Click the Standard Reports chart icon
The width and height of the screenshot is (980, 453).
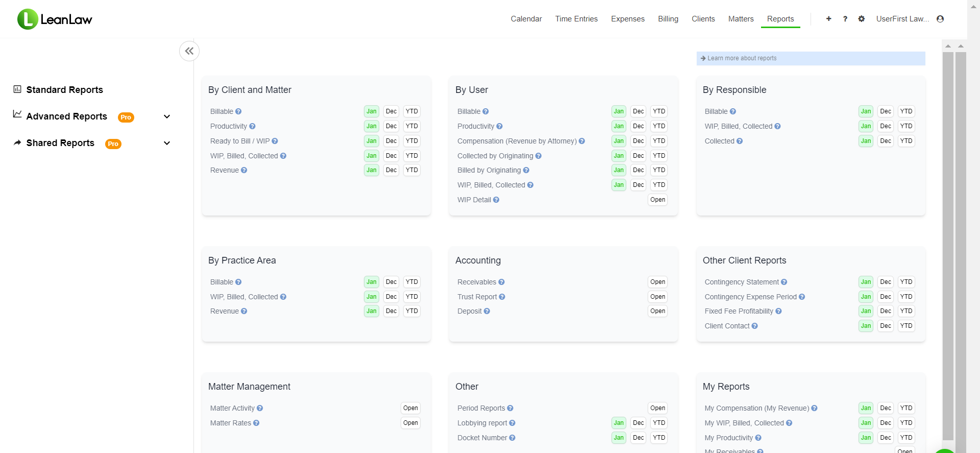(17, 89)
